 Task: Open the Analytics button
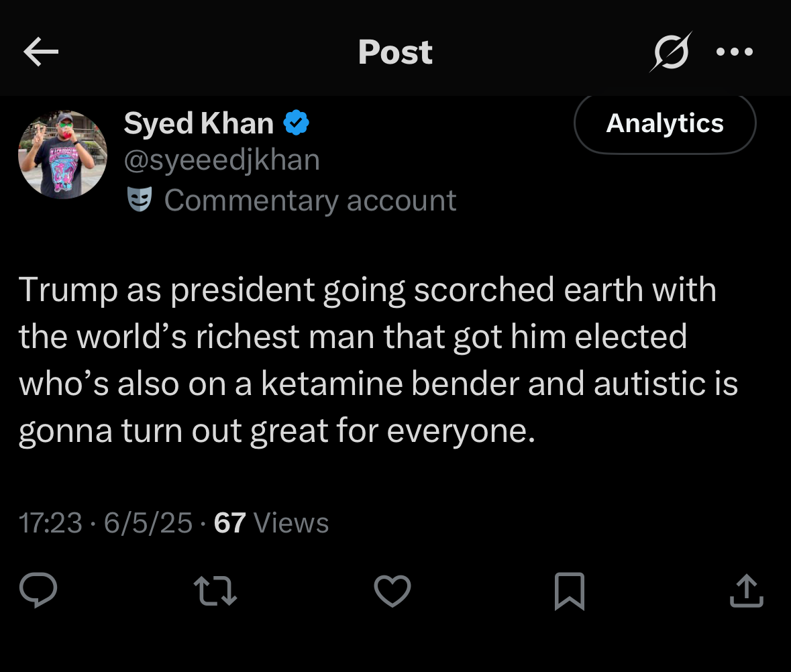point(665,123)
